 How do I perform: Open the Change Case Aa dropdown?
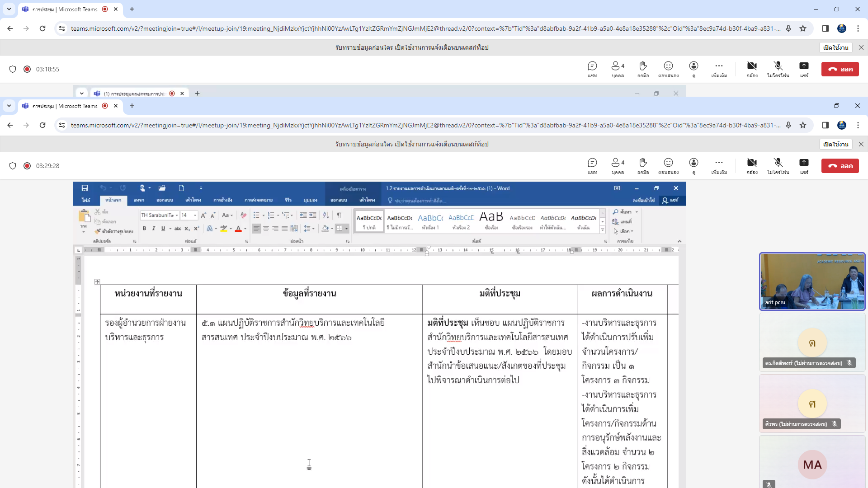[227, 215]
